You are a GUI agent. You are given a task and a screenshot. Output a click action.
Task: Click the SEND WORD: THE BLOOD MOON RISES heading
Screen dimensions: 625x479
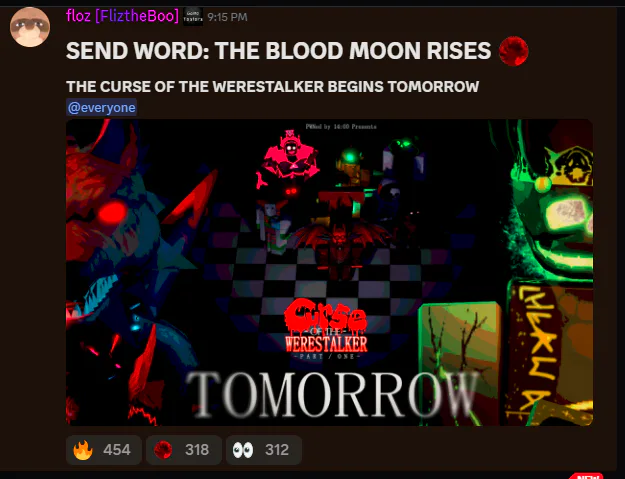(279, 51)
